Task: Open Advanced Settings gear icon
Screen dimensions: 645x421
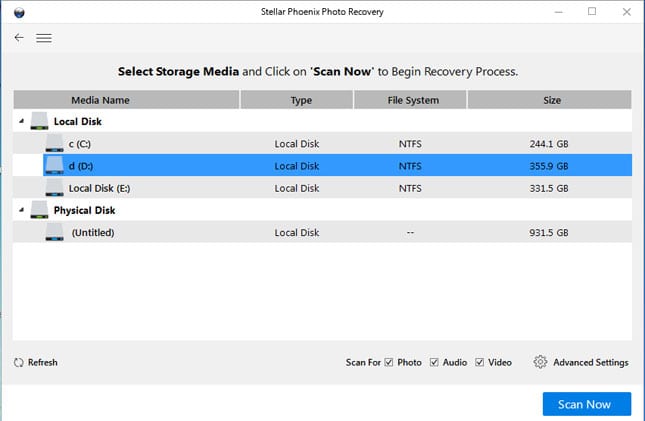Action: point(540,362)
